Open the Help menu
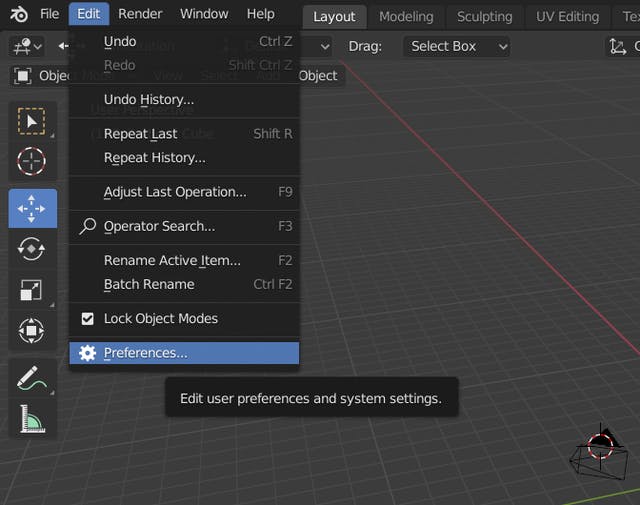 click(260, 14)
